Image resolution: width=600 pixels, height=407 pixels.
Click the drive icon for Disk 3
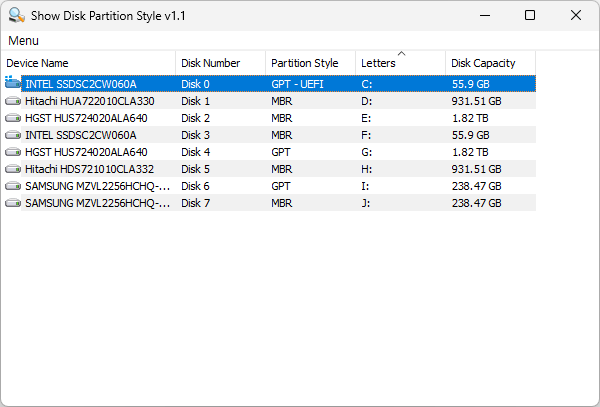[x=13, y=135]
